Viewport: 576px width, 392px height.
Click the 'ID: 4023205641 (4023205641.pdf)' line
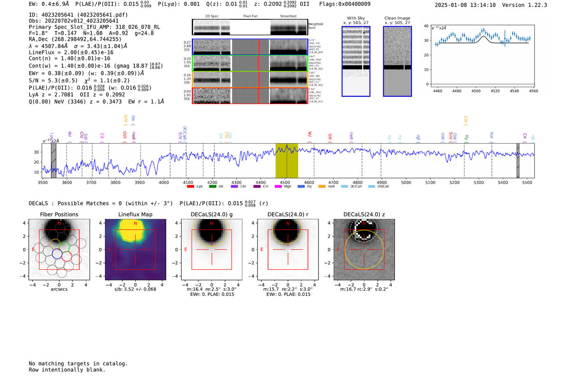[x=78, y=15]
